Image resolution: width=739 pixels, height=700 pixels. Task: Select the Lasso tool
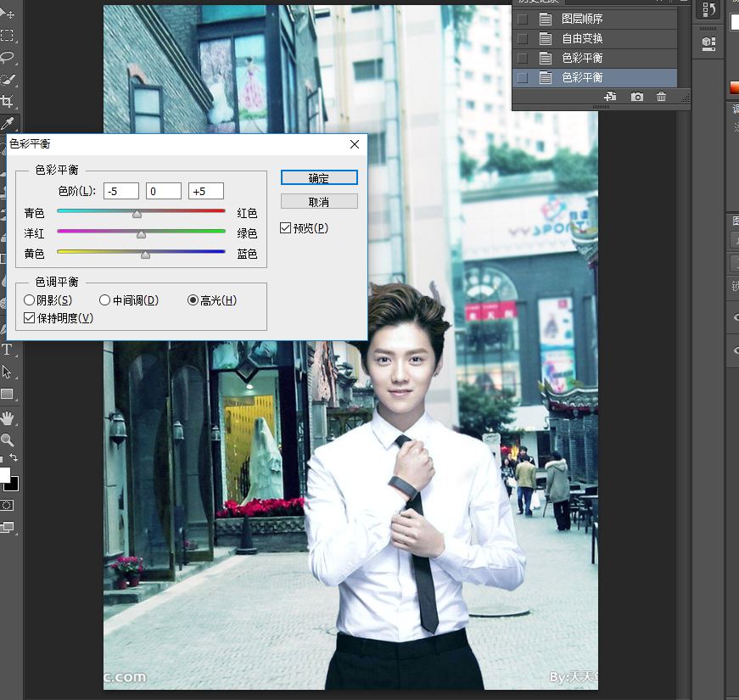pyautogui.click(x=7, y=57)
